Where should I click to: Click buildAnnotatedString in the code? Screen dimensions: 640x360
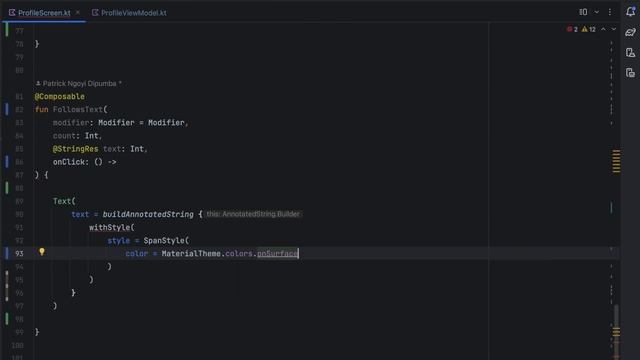pos(148,214)
